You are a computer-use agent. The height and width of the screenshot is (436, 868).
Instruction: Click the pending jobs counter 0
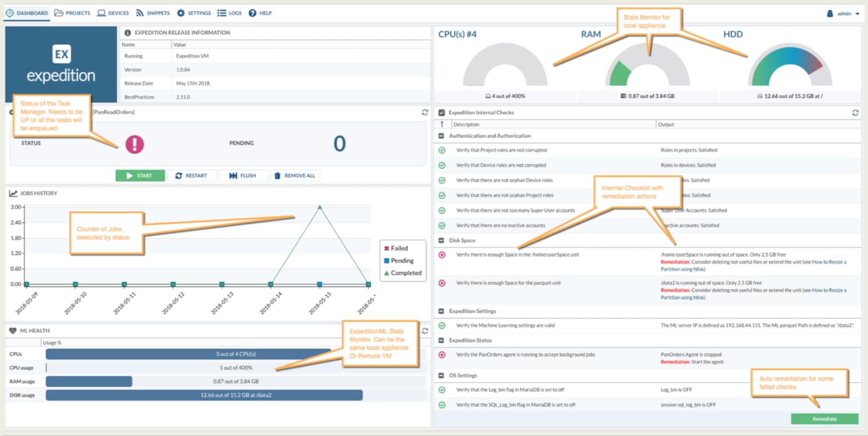click(x=339, y=144)
